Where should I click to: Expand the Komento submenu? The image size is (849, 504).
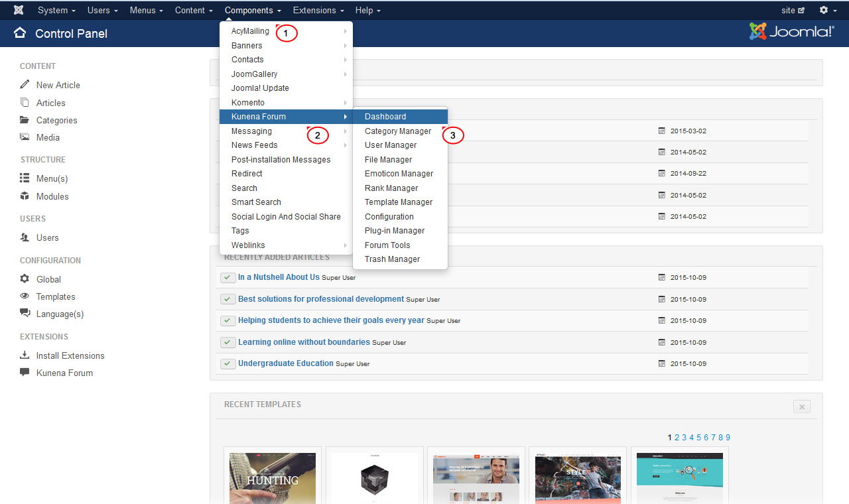(x=286, y=103)
